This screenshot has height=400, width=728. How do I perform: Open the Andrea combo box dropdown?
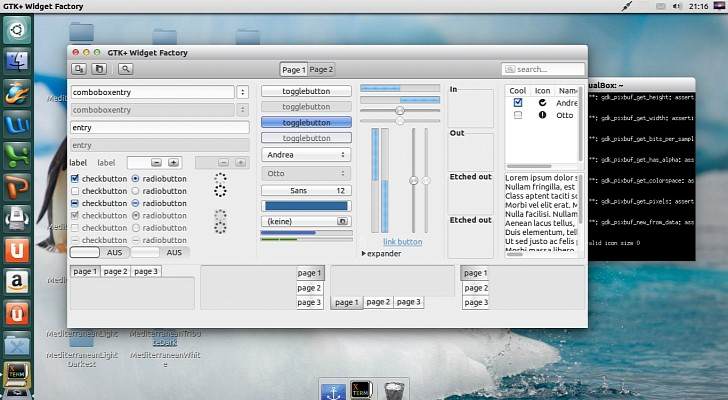tap(305, 155)
